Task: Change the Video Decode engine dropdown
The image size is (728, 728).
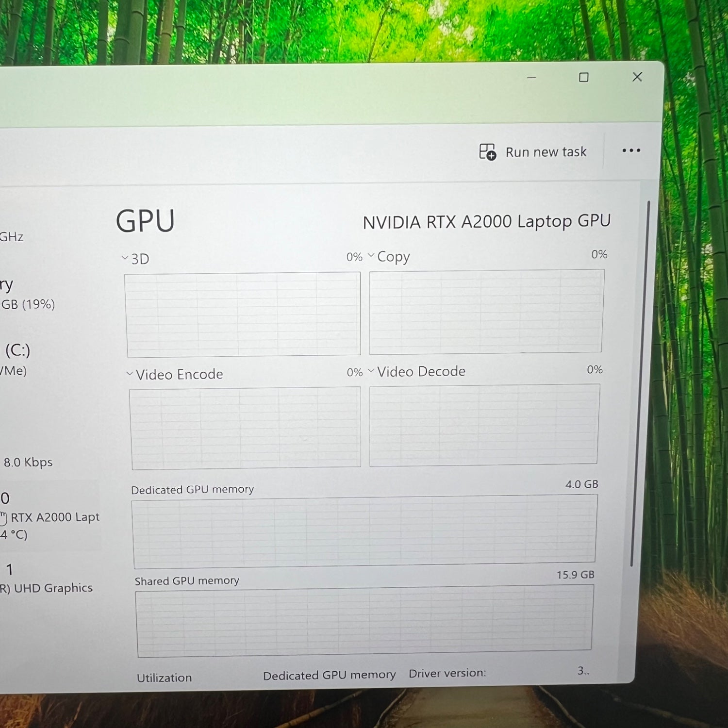Action: (x=371, y=371)
